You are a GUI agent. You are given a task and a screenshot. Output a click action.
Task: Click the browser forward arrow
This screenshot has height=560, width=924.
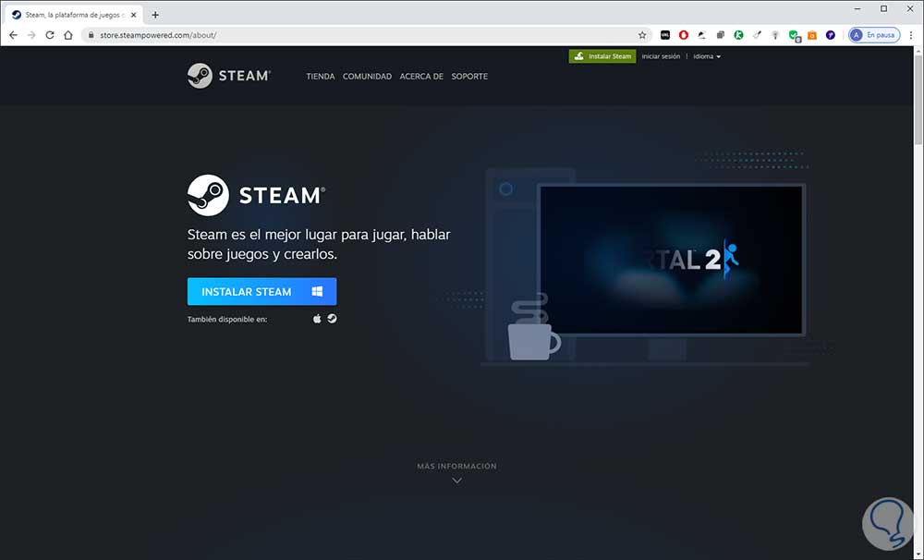click(31, 35)
